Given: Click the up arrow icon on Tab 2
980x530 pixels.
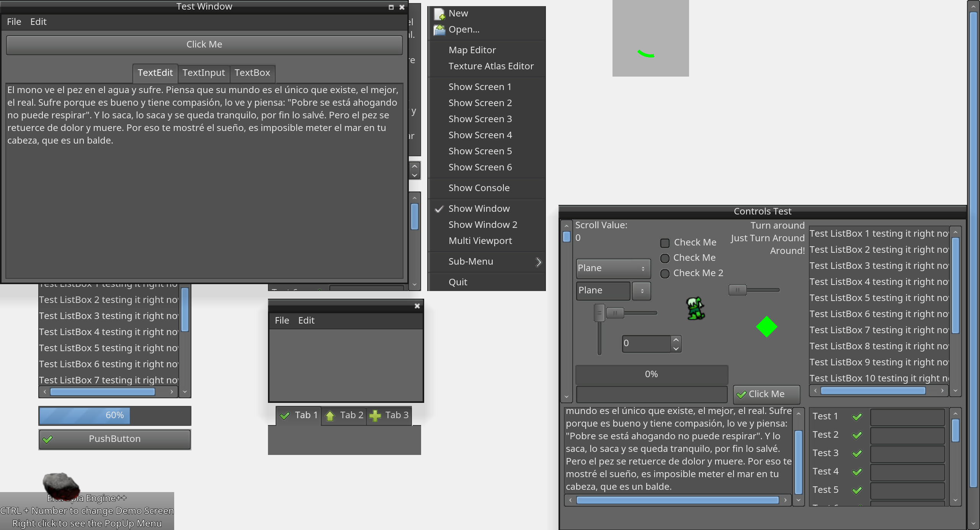Looking at the screenshot, I should tap(330, 416).
